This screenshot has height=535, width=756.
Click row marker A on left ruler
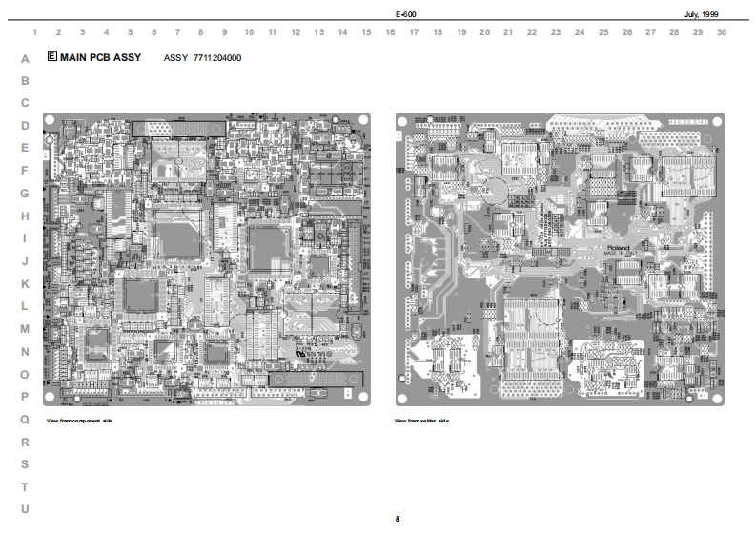[25, 58]
